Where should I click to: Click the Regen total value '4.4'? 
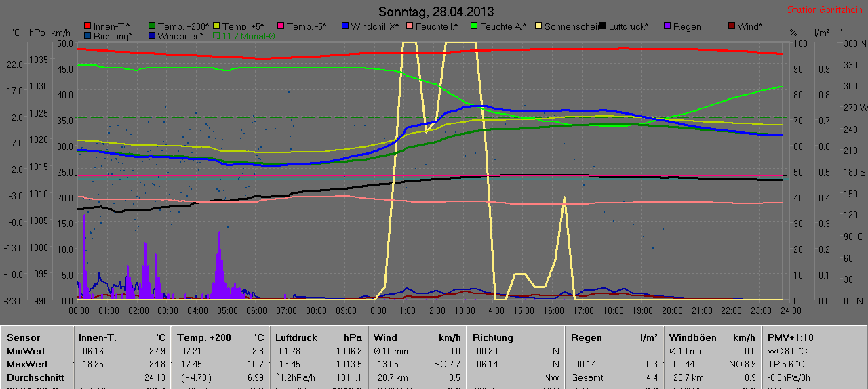(651, 377)
